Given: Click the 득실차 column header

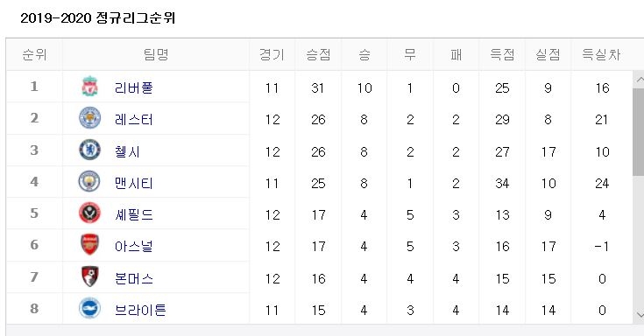Looking at the screenshot, I should (x=601, y=54).
